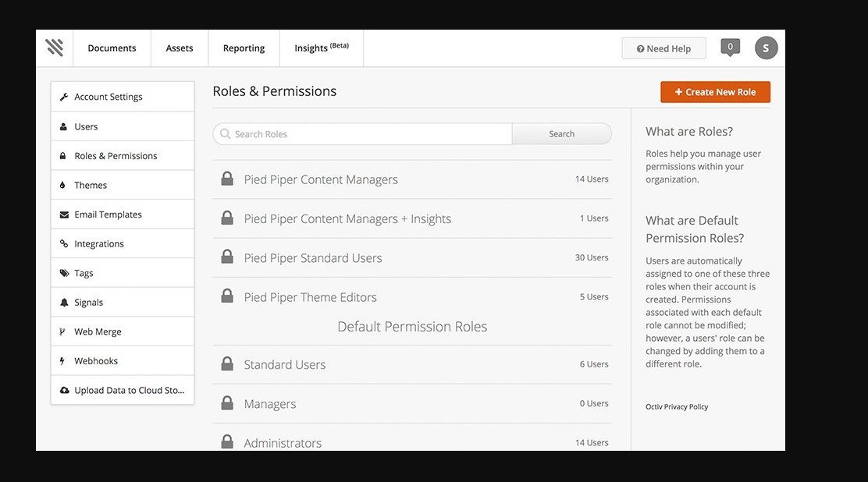The height and width of the screenshot is (482, 868).
Task: Switch to the Reporting tab
Action: [244, 48]
